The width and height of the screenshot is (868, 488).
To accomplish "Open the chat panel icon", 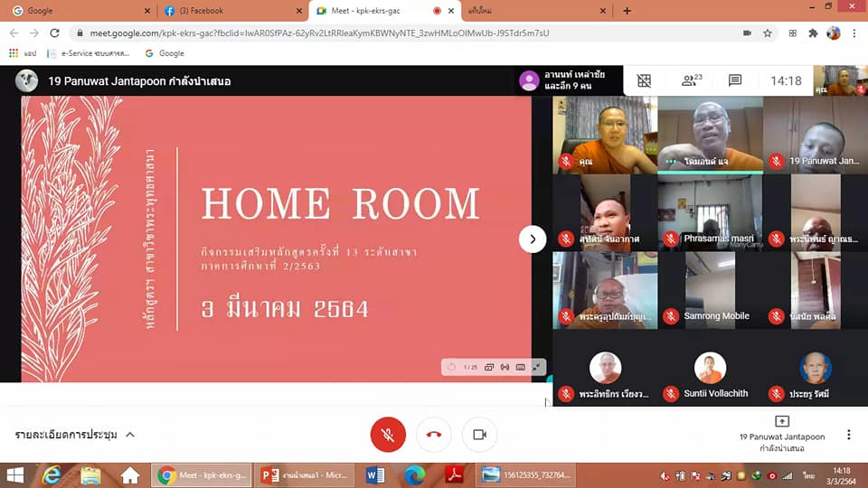I will (734, 80).
